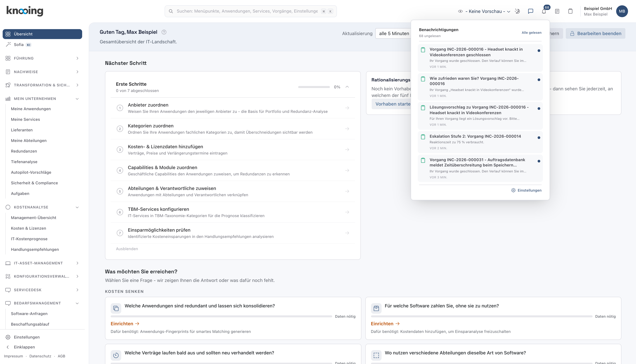Open the alle 5 Minuten refresh dropdown
The width and height of the screenshot is (636, 364).
pyautogui.click(x=393, y=33)
